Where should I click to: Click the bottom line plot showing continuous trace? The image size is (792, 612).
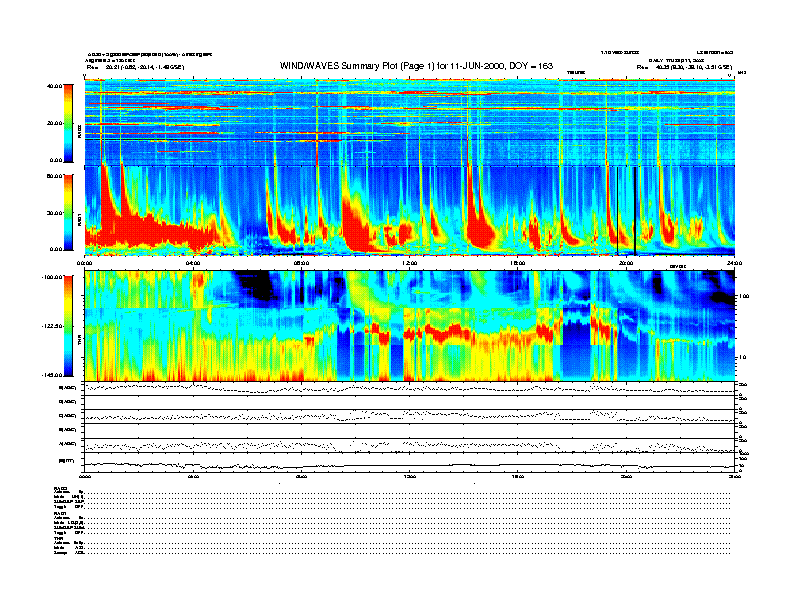click(410, 463)
